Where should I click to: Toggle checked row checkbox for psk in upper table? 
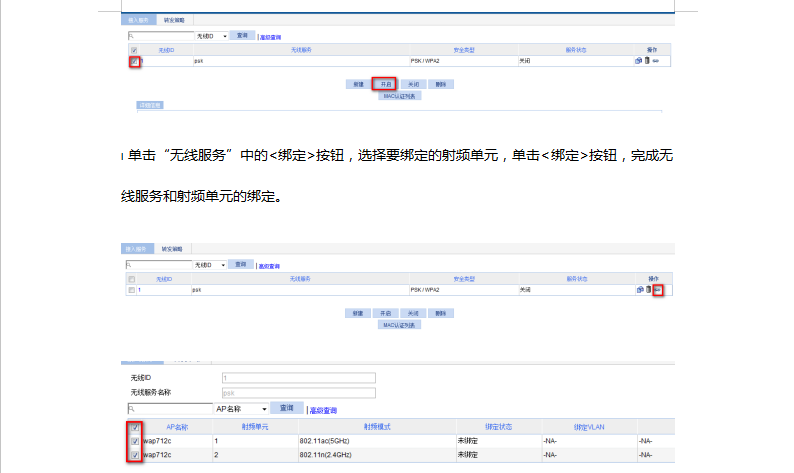[x=134, y=61]
